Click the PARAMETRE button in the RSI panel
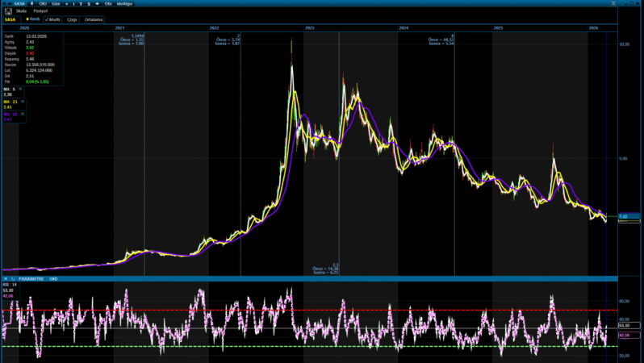The height and width of the screenshot is (363, 644). (x=30, y=279)
